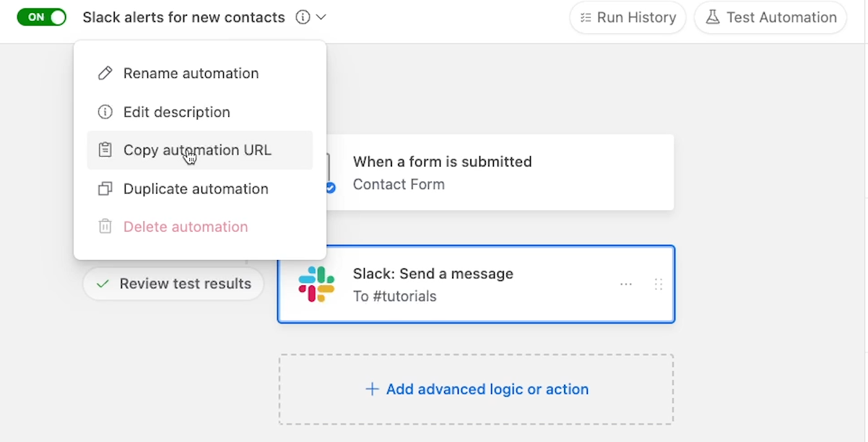Open Run History
The height and width of the screenshot is (442, 868).
[x=628, y=17]
